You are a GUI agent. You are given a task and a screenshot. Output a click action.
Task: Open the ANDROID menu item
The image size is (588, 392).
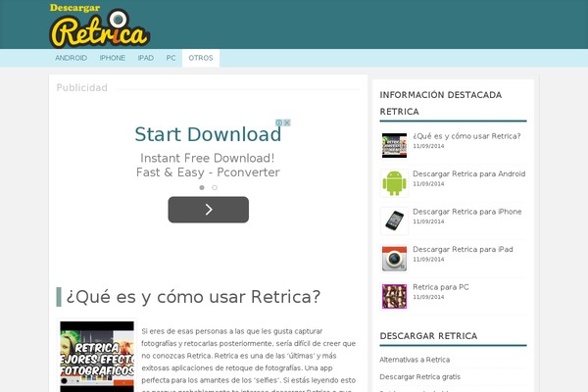pos(71,58)
